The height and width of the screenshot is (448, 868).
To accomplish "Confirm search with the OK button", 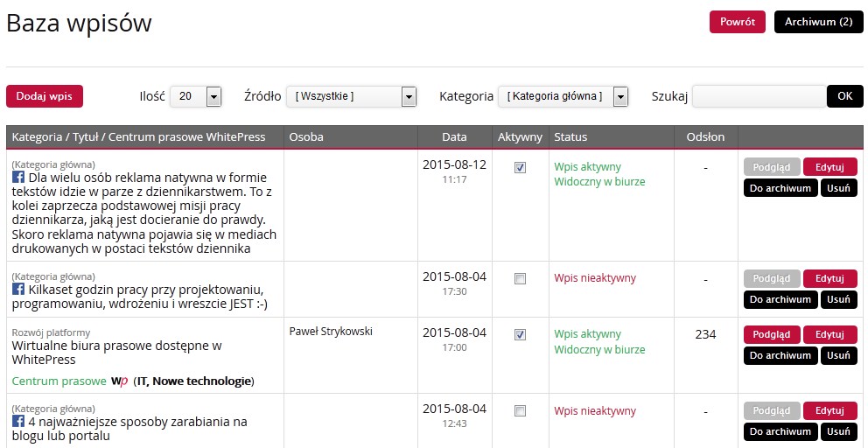I will 844,96.
